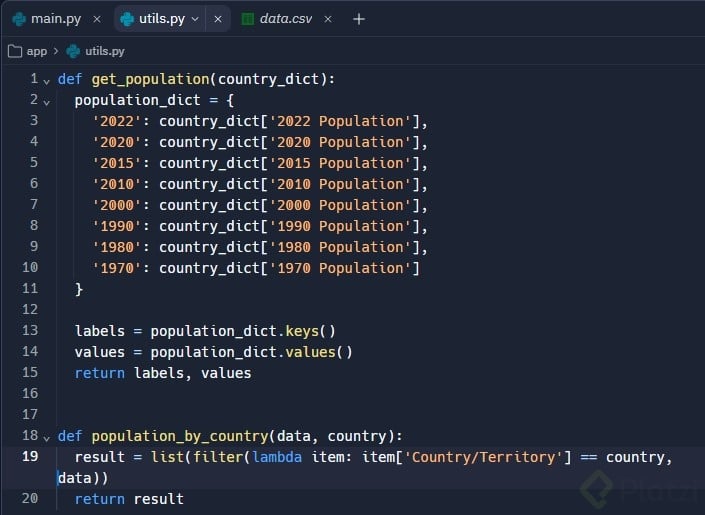Click '2015 Population' string on line 5

(340, 163)
